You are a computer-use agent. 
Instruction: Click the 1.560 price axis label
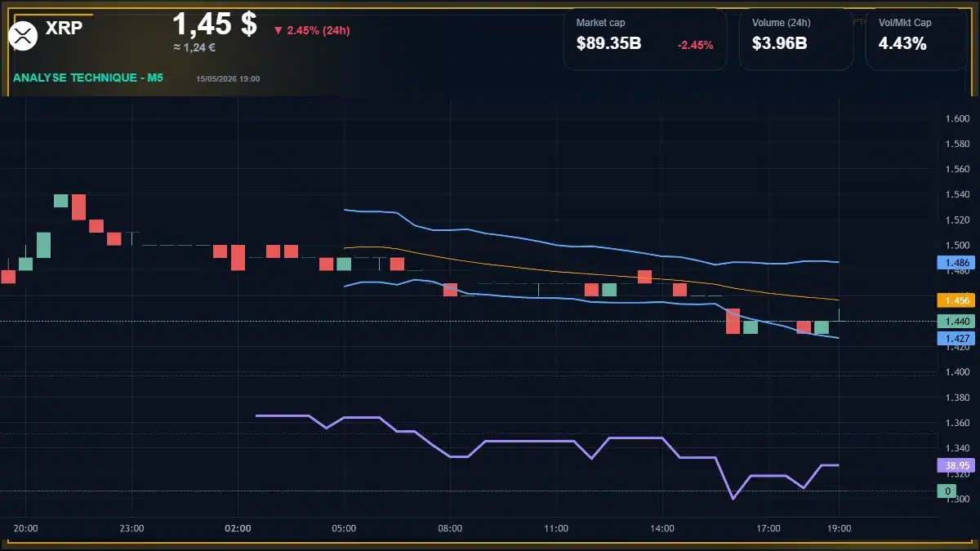point(957,170)
